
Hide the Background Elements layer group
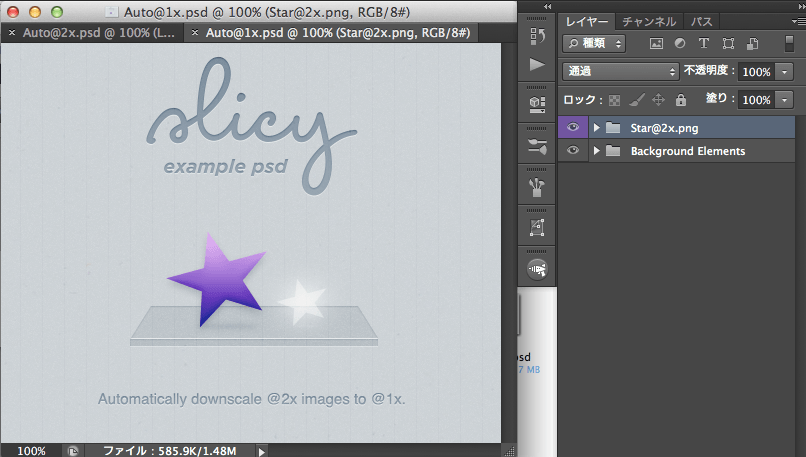coord(573,151)
